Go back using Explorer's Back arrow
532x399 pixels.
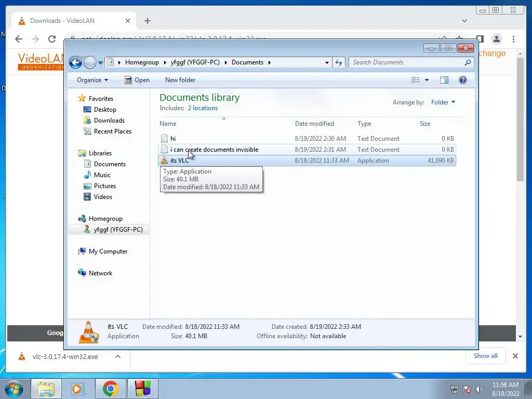tap(76, 62)
